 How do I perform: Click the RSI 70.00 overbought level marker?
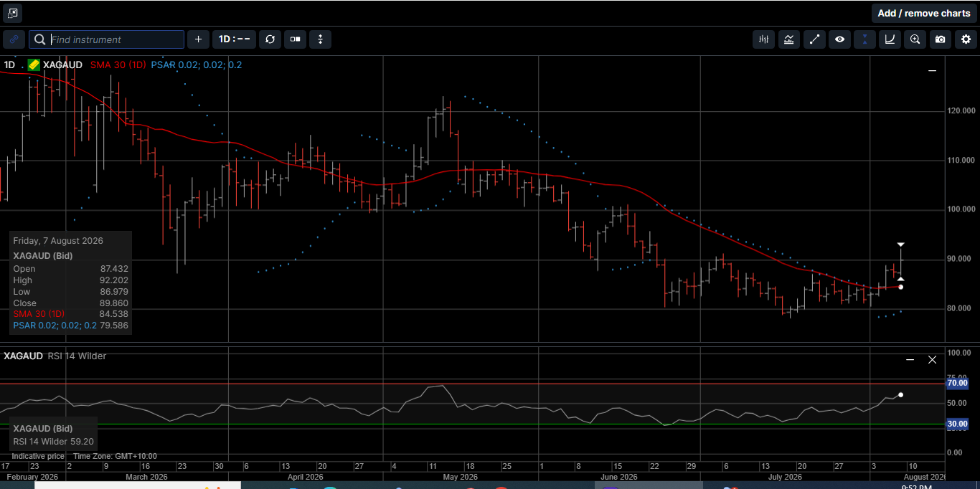(x=957, y=384)
